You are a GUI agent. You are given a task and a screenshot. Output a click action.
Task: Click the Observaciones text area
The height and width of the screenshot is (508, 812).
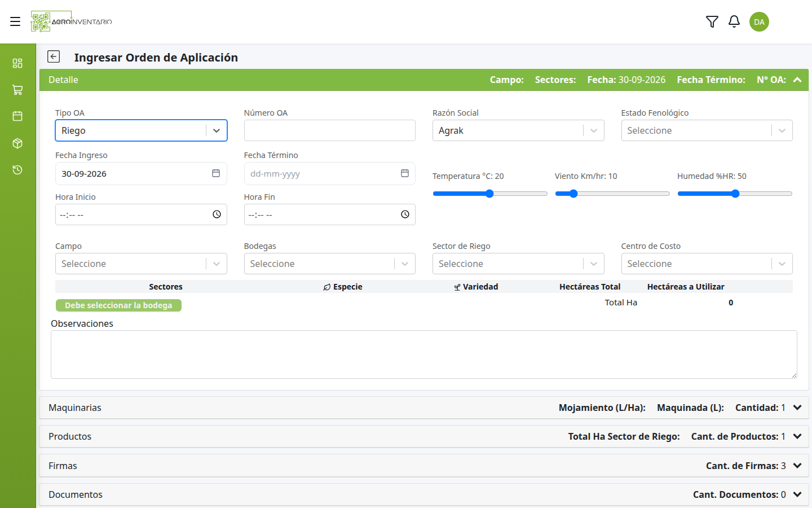pos(424,354)
